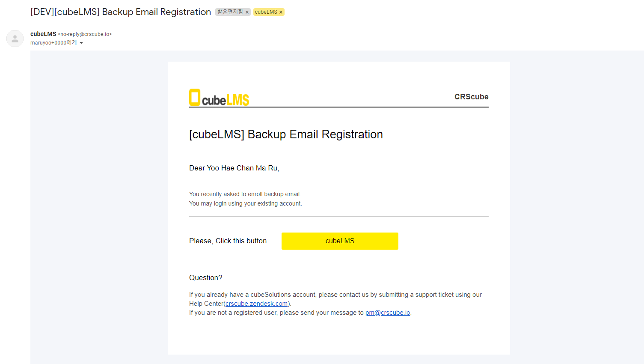
Task: Open the crscube.zendesk.com Help Center link
Action: tap(257, 304)
